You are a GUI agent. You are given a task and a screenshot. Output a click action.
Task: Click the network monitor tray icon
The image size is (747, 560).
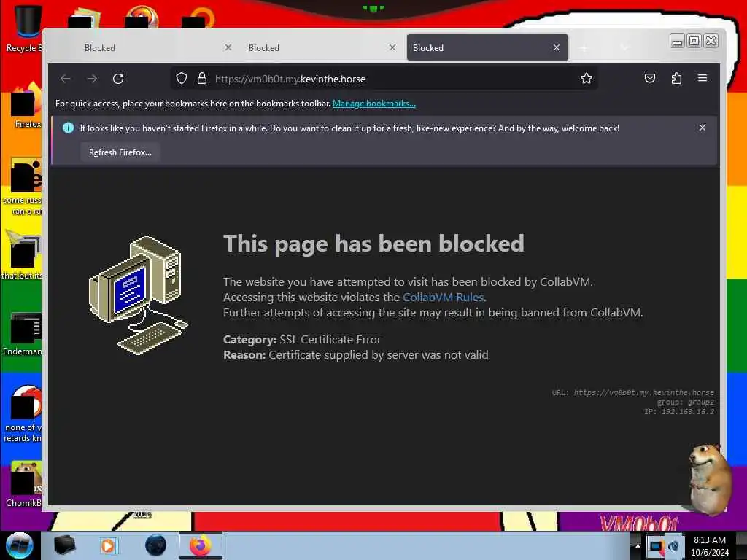pyautogui.click(x=656, y=547)
